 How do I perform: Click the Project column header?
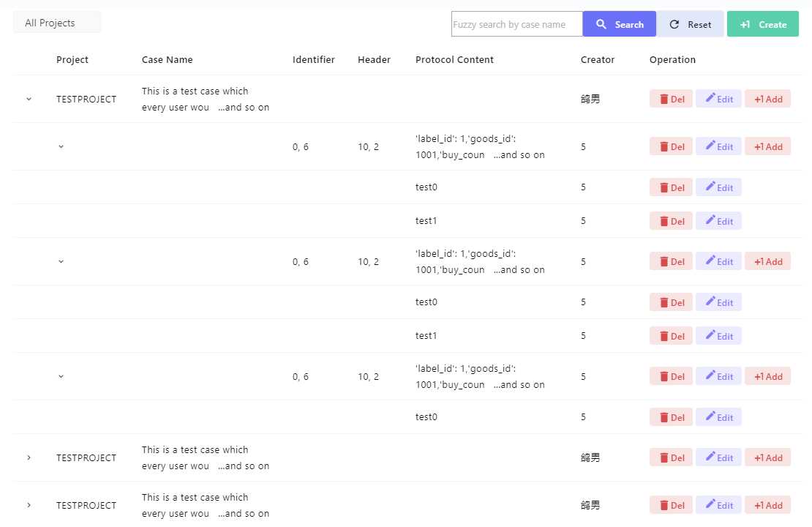(72, 59)
